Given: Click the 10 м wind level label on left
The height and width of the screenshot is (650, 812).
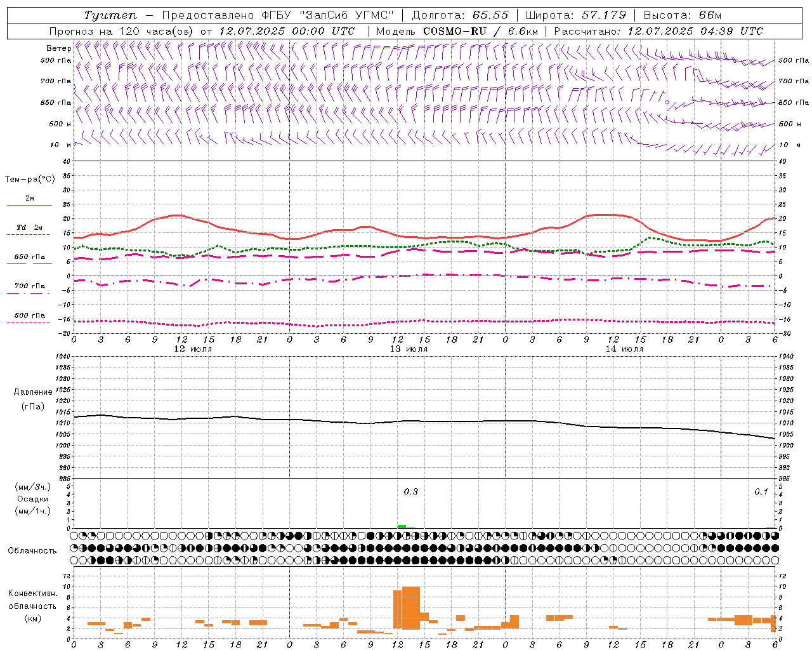Looking at the screenshot, I should (x=61, y=145).
